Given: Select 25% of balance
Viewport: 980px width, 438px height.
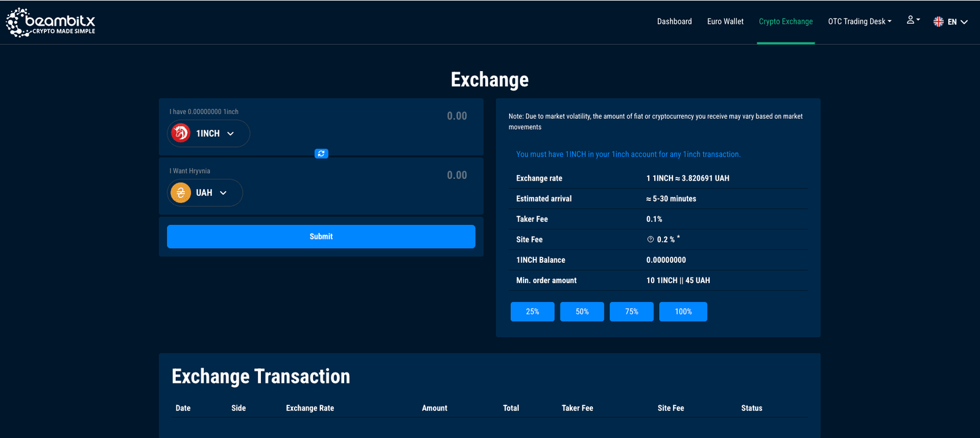Looking at the screenshot, I should tap(532, 312).
